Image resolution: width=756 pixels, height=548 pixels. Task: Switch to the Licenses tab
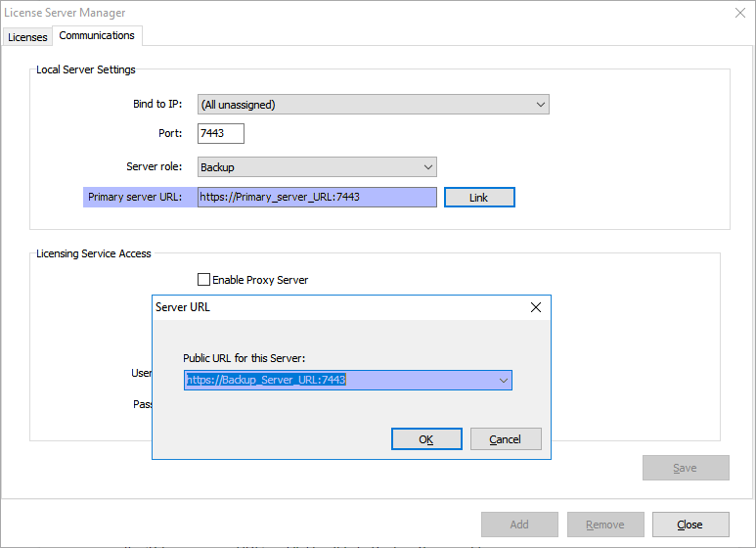click(x=26, y=37)
